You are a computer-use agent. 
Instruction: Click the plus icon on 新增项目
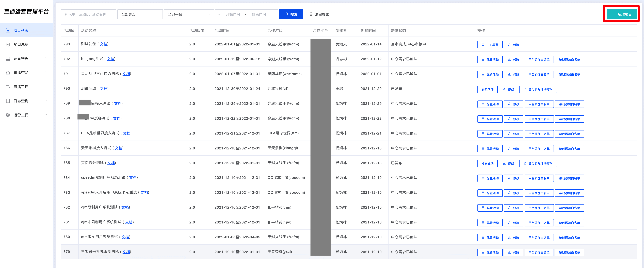click(614, 14)
